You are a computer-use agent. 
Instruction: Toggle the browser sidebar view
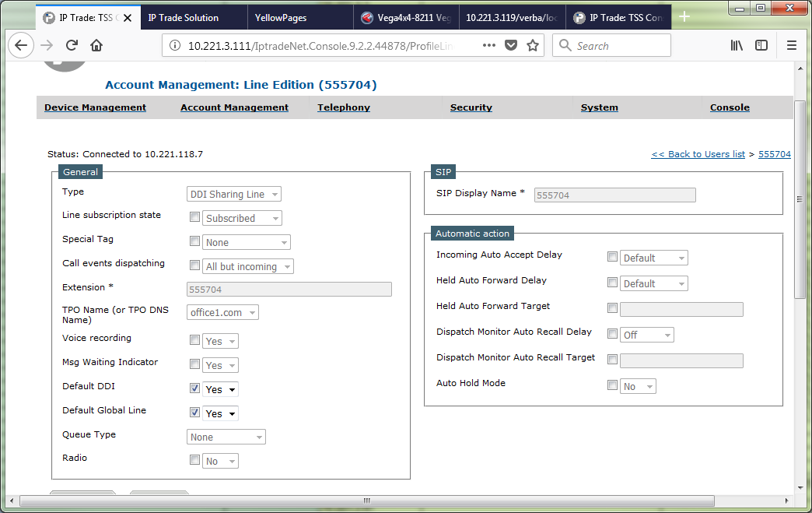(x=761, y=46)
